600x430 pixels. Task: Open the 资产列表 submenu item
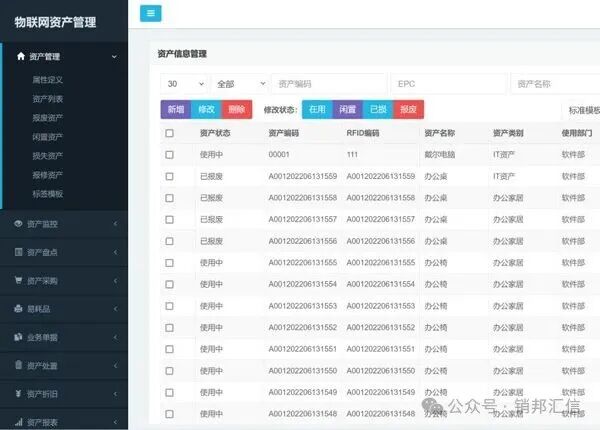tap(47, 99)
